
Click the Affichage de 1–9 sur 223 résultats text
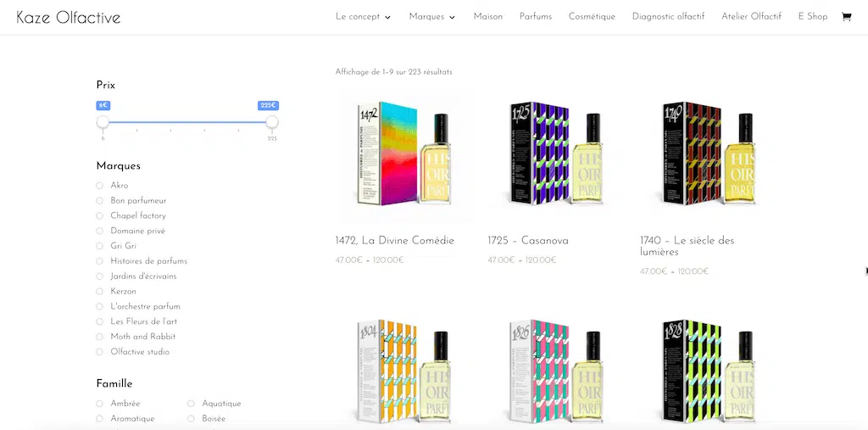tap(393, 72)
